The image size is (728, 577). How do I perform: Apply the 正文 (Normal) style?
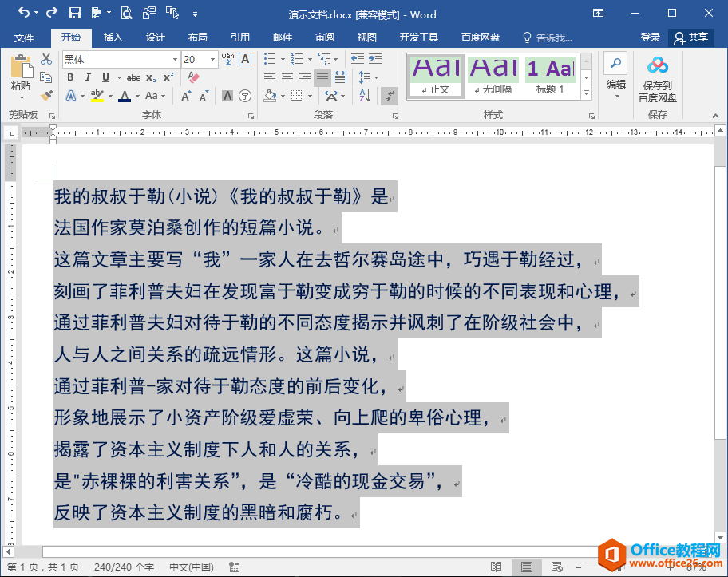click(436, 77)
